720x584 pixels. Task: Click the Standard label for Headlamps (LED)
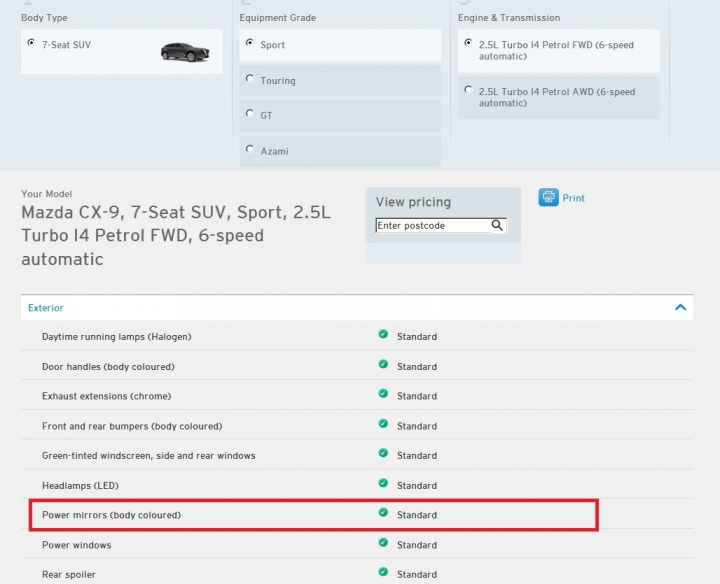[x=417, y=486]
